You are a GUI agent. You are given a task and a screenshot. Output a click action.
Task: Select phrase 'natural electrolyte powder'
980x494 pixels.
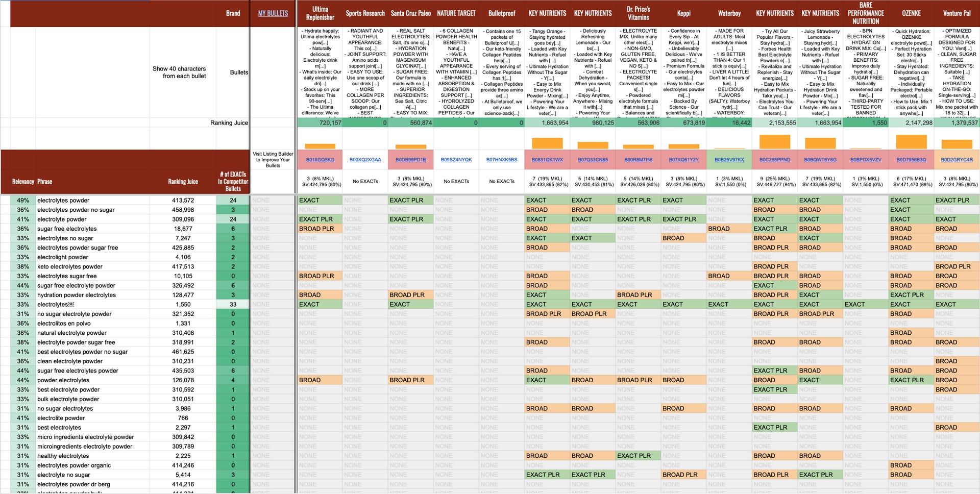tap(72, 333)
